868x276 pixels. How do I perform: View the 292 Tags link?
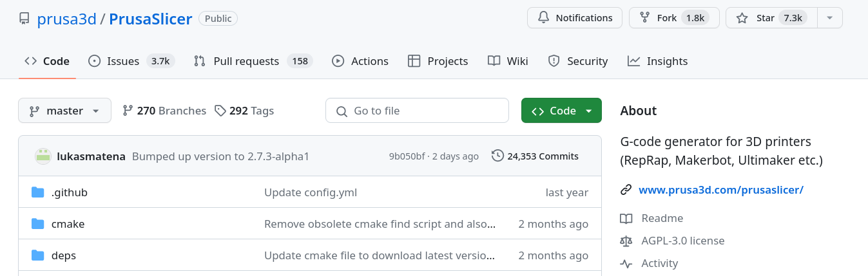coord(244,111)
